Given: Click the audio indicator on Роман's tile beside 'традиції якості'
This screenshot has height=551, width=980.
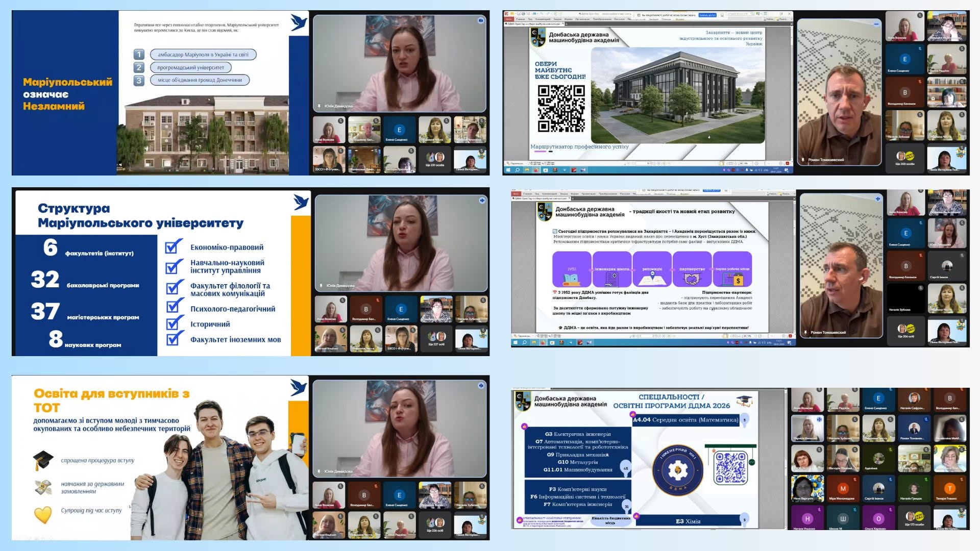Looking at the screenshot, I should tap(878, 199).
